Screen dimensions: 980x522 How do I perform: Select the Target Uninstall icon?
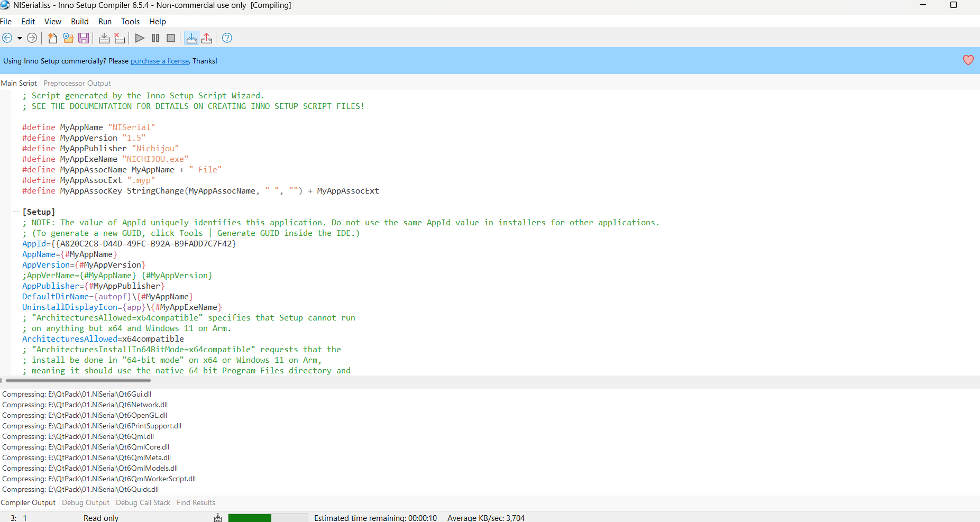coord(207,38)
